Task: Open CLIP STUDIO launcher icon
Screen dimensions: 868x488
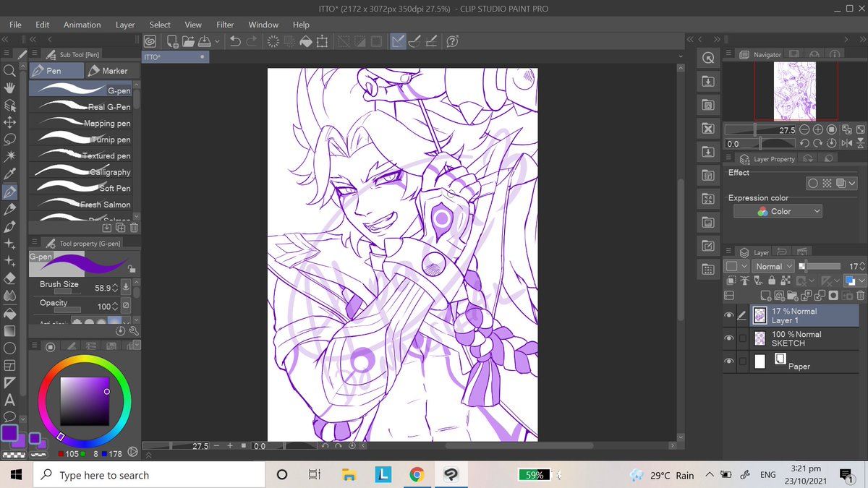Action: pyautogui.click(x=150, y=42)
